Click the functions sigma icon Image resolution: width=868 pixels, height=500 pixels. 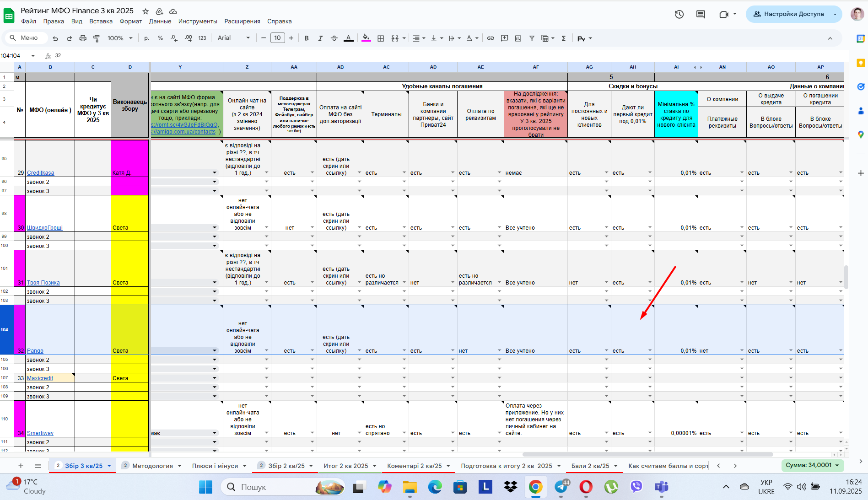pyautogui.click(x=564, y=38)
